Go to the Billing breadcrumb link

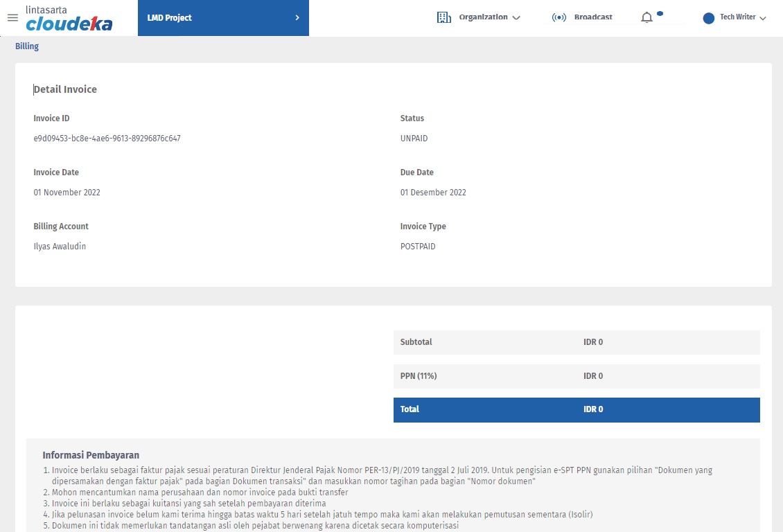pyautogui.click(x=27, y=46)
